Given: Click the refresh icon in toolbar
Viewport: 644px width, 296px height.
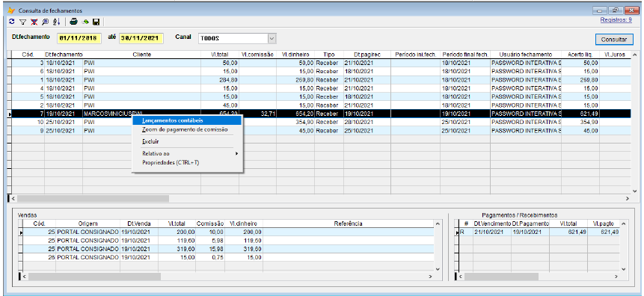Looking at the screenshot, I should pyautogui.click(x=12, y=22).
